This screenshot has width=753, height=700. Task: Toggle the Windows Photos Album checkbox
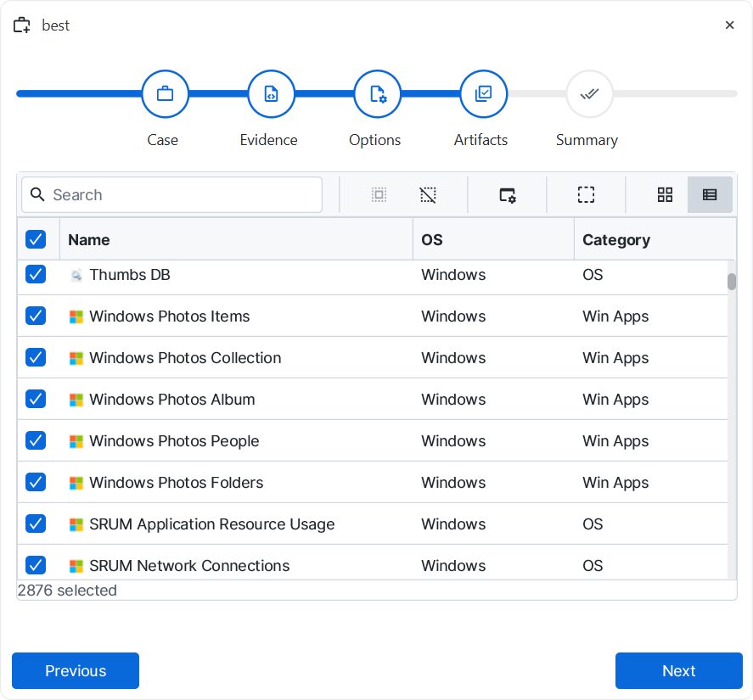(36, 399)
